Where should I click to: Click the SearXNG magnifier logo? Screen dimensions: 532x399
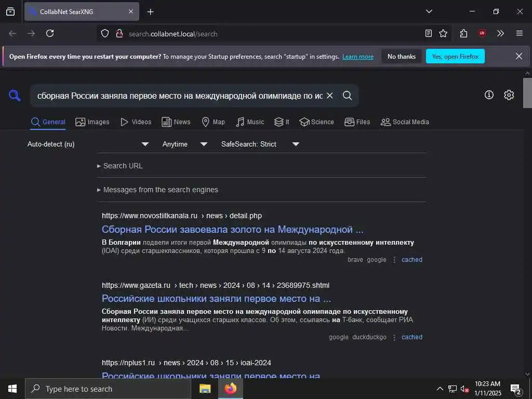point(15,96)
